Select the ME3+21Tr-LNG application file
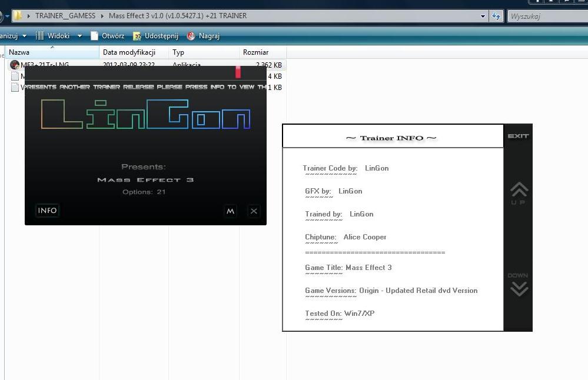588x380 pixels. pyautogui.click(x=147, y=65)
